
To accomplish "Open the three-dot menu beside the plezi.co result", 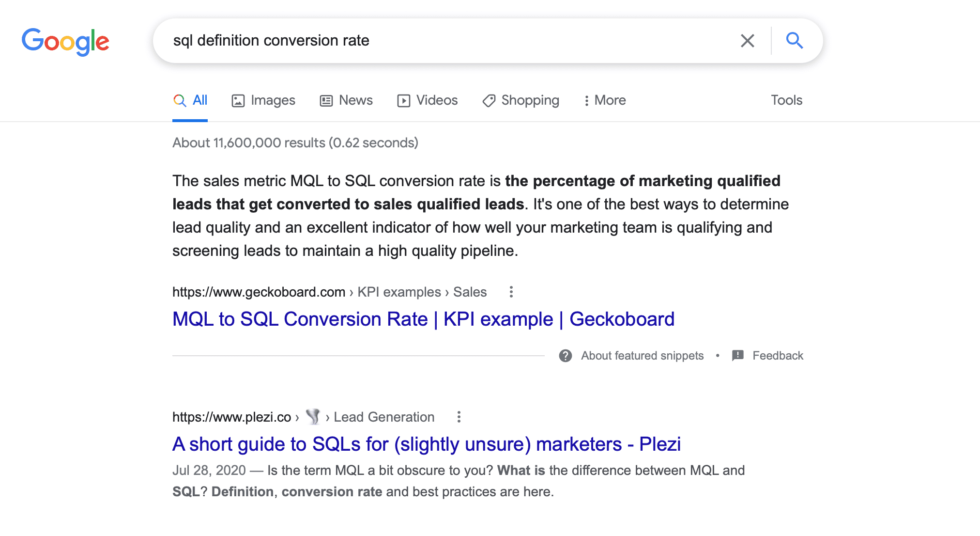I will click(459, 417).
